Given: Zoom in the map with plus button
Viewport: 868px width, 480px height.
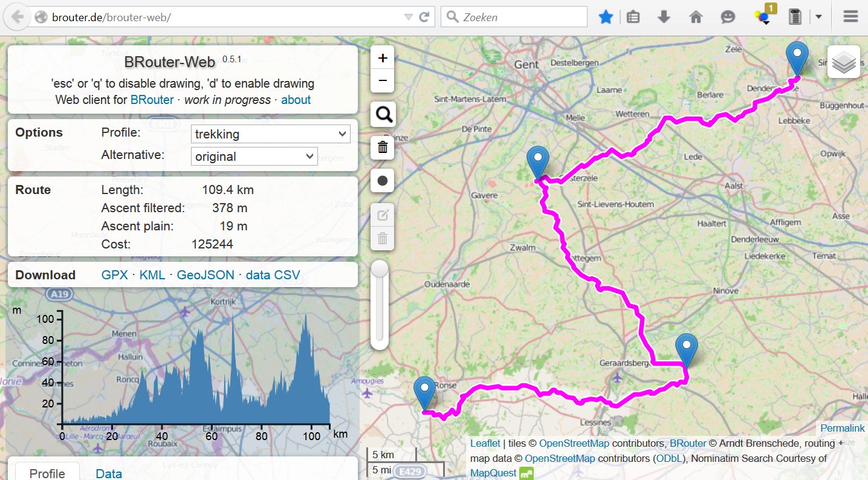Looking at the screenshot, I should point(382,59).
